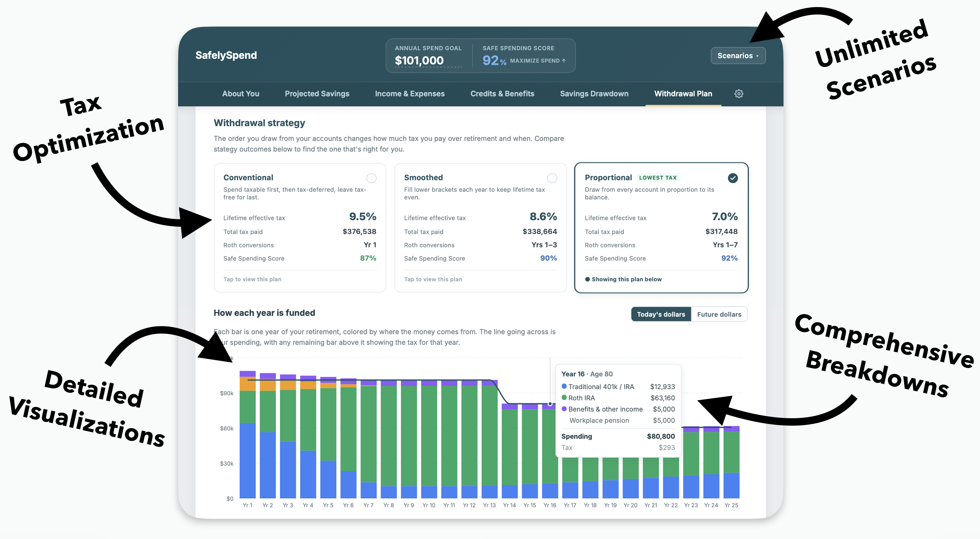Viewport: 980px width, 539px height.
Task: Switch chart to Future dollars
Action: (719, 314)
